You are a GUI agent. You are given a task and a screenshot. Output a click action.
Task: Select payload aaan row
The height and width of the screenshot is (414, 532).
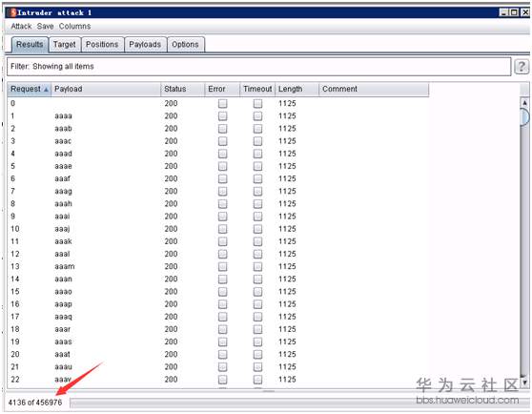tap(217, 279)
